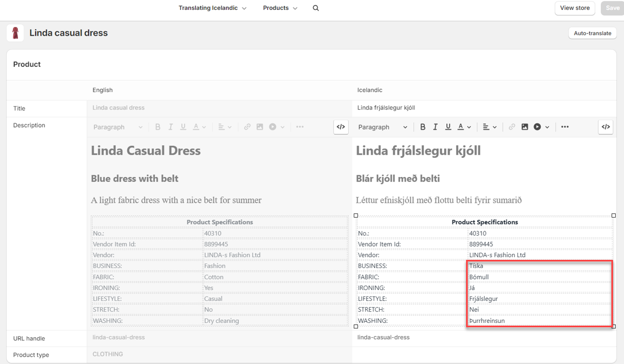The height and width of the screenshot is (364, 624).
Task: Open the Icelandic Paragraph style dropdown
Action: (x=383, y=127)
